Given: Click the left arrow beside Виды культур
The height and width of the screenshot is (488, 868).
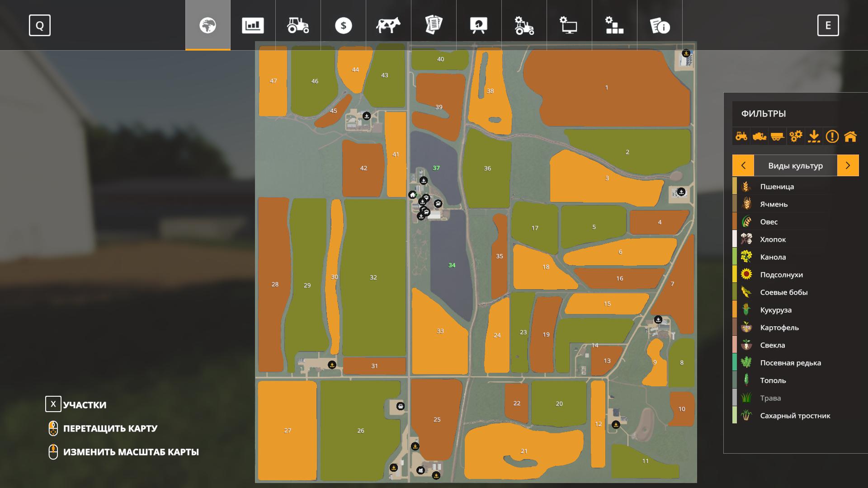Looking at the screenshot, I should tap(743, 165).
